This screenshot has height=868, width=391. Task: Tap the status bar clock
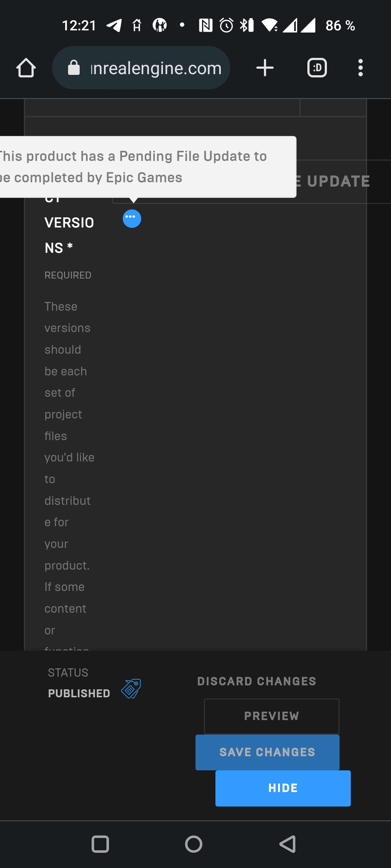tap(79, 26)
